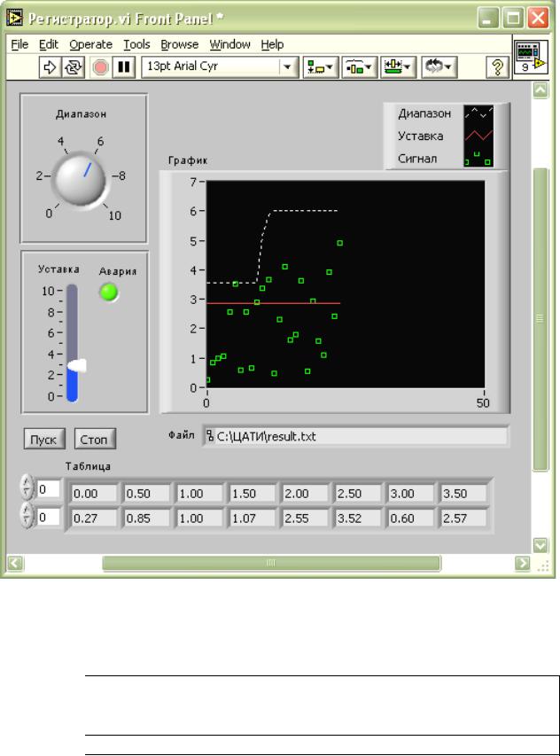Click table cell with value 3.00

(x=410, y=494)
